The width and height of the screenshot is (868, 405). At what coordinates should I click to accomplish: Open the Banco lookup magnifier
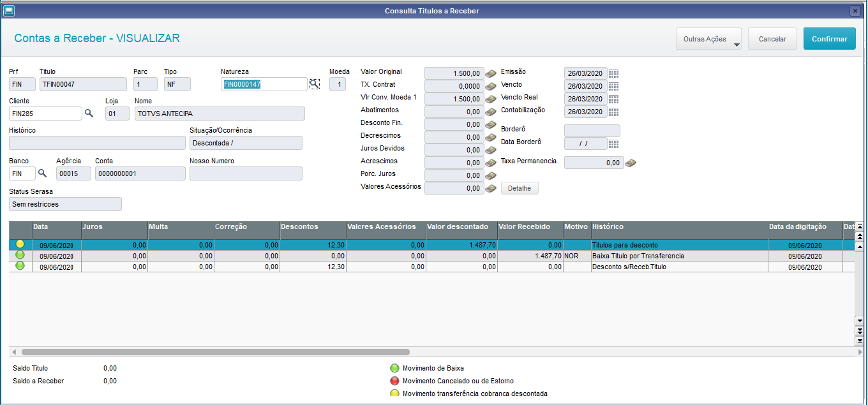click(x=43, y=173)
